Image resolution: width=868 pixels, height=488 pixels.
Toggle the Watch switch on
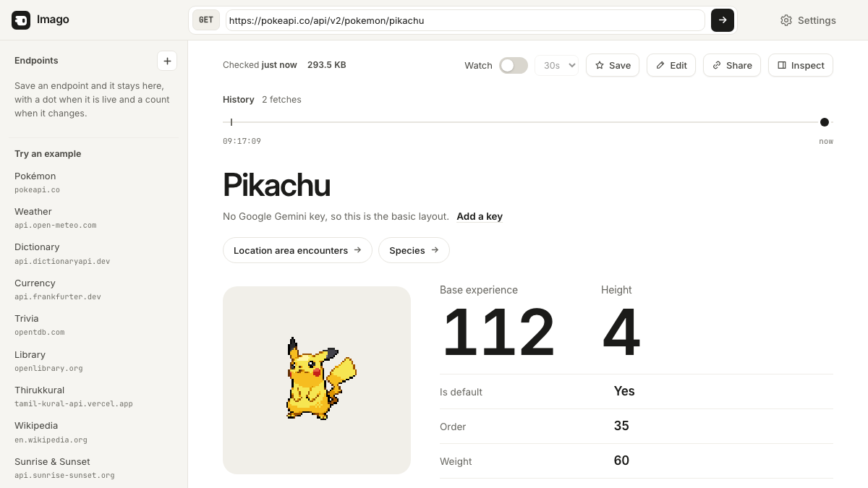(514, 65)
